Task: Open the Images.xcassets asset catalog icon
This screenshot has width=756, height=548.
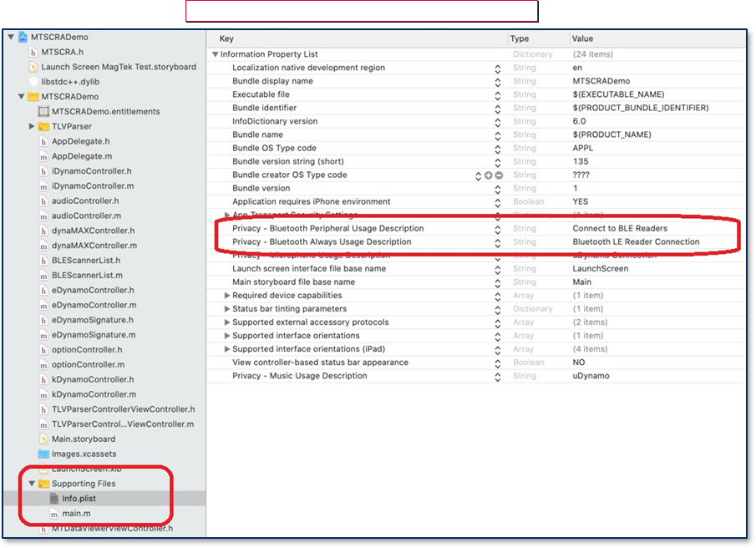Action: click(x=44, y=454)
